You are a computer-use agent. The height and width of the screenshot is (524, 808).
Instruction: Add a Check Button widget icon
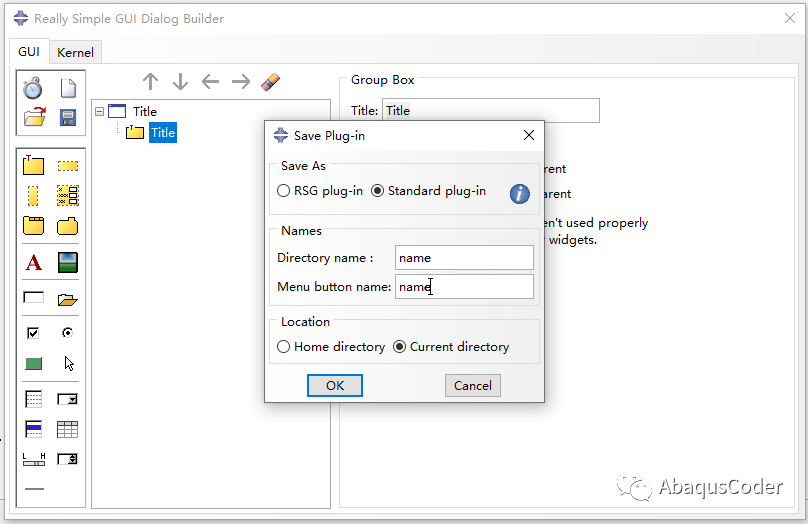(33, 333)
